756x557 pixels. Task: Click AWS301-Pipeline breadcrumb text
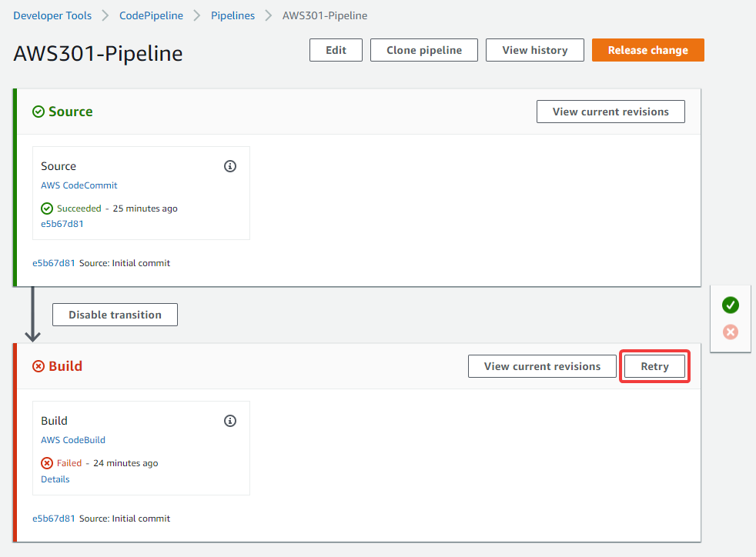point(325,15)
